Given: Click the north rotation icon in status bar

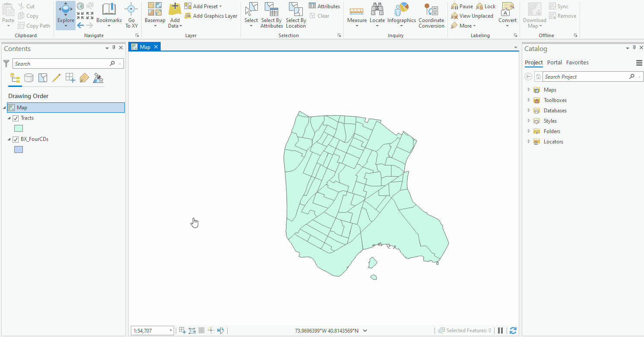Looking at the screenshot, I should (221, 331).
